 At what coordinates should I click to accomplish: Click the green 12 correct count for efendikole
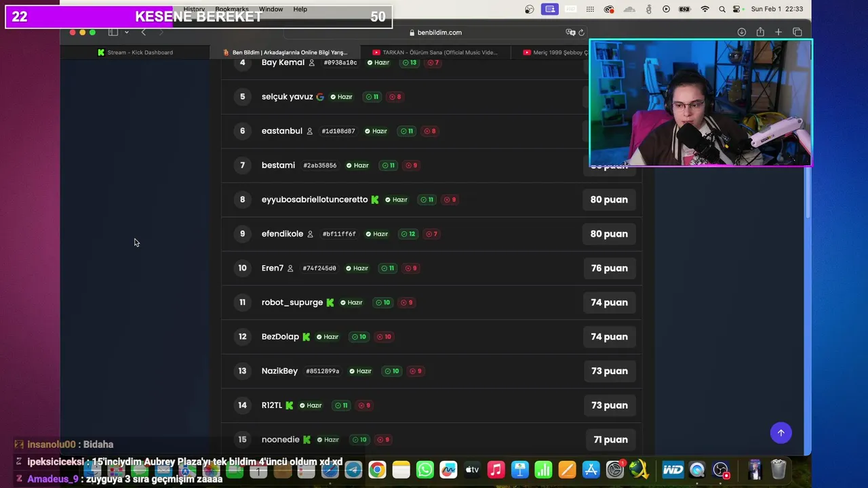pos(408,234)
